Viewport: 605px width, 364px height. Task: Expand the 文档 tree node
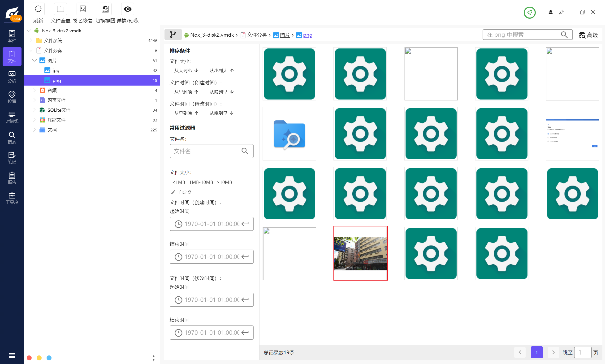point(35,130)
